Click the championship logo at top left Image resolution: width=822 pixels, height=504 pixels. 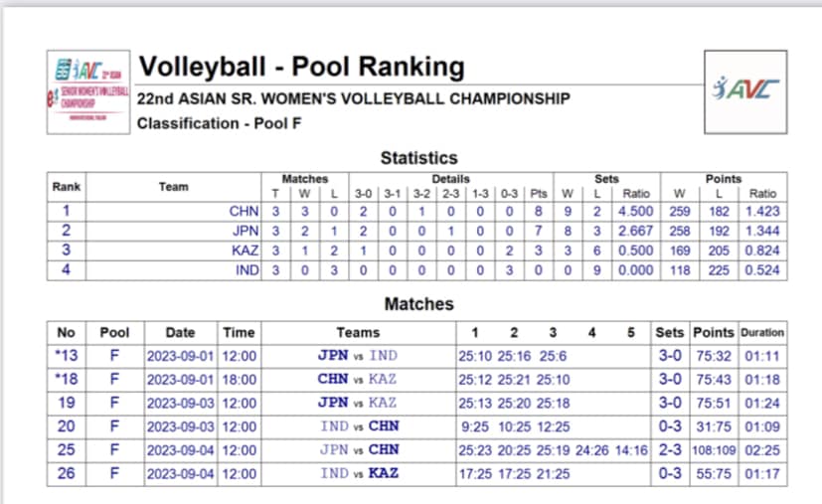(x=88, y=91)
